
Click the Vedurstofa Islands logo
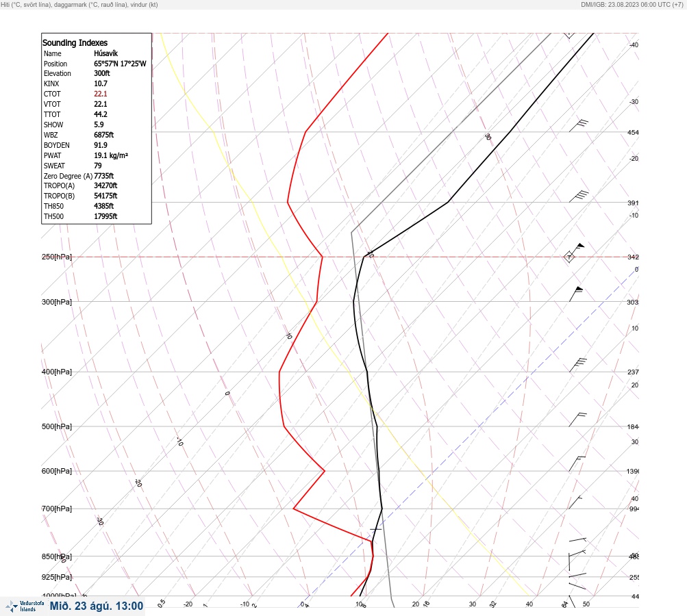25,606
